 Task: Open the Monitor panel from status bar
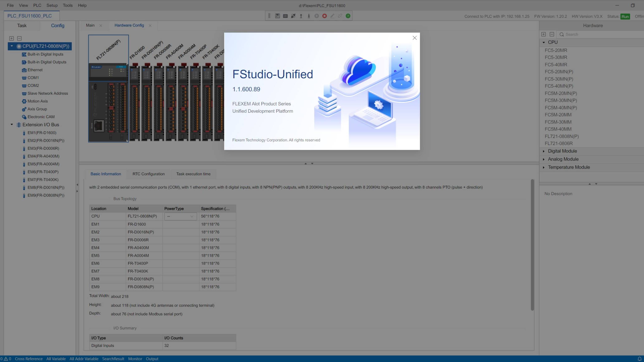(x=135, y=358)
